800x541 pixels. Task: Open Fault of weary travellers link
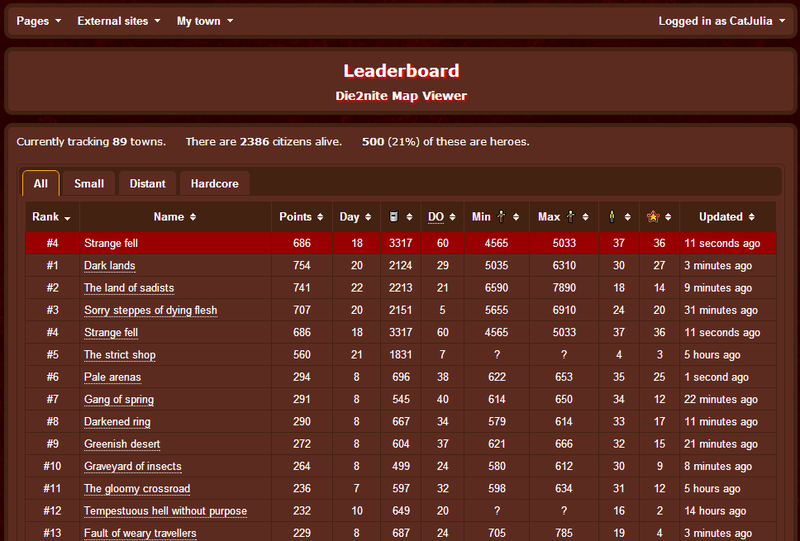click(x=140, y=533)
